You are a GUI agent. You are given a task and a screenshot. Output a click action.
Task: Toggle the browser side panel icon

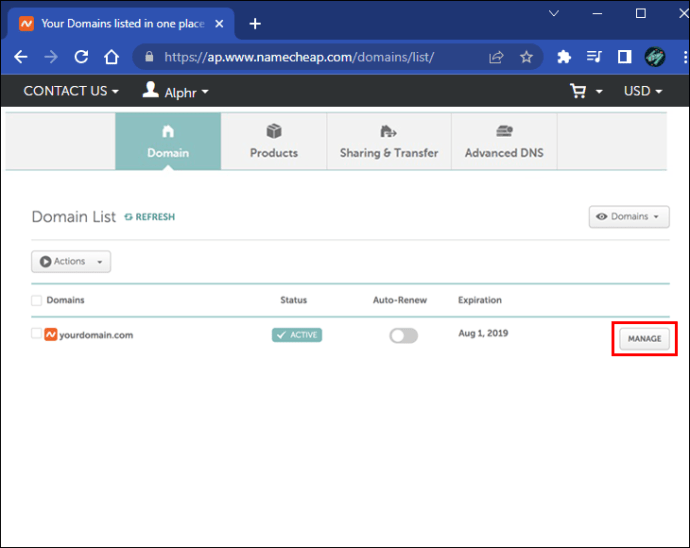tap(624, 57)
